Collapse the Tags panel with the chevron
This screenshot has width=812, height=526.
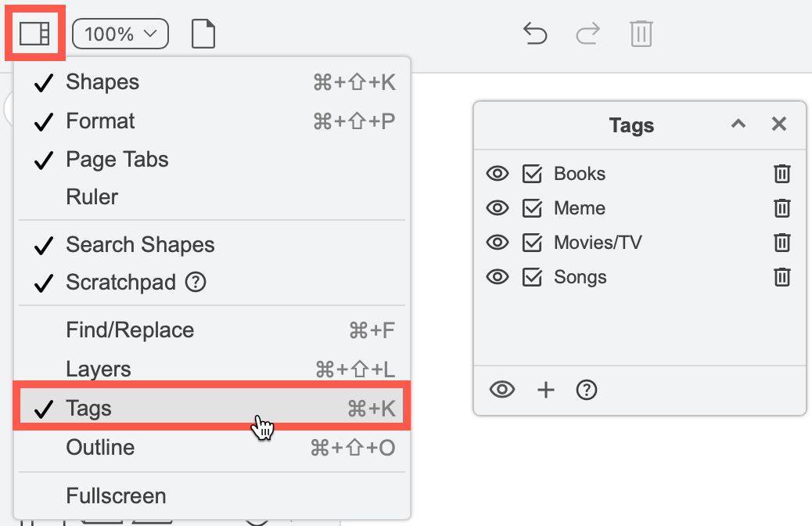point(738,124)
